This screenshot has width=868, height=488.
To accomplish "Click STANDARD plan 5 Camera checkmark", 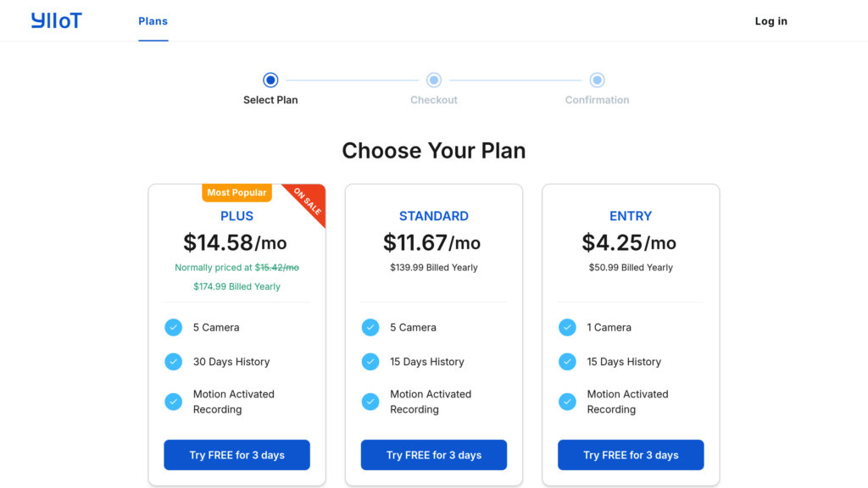I will [370, 327].
